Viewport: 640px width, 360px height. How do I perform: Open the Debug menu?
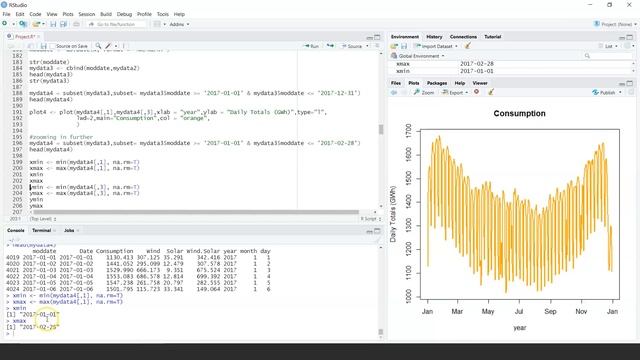(124, 14)
